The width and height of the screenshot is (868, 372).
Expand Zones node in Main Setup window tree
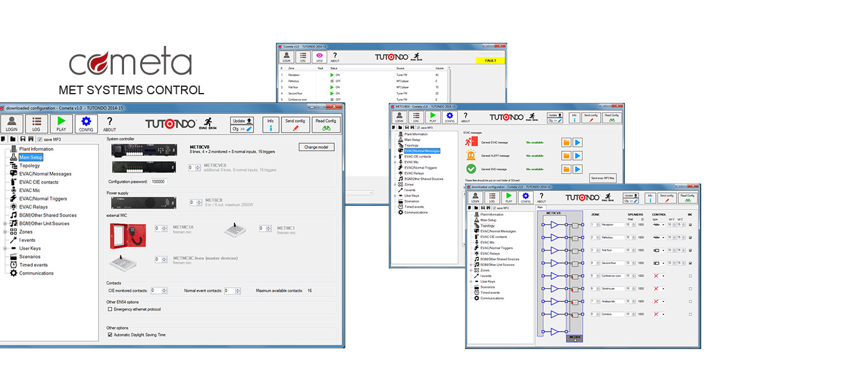pos(5,232)
